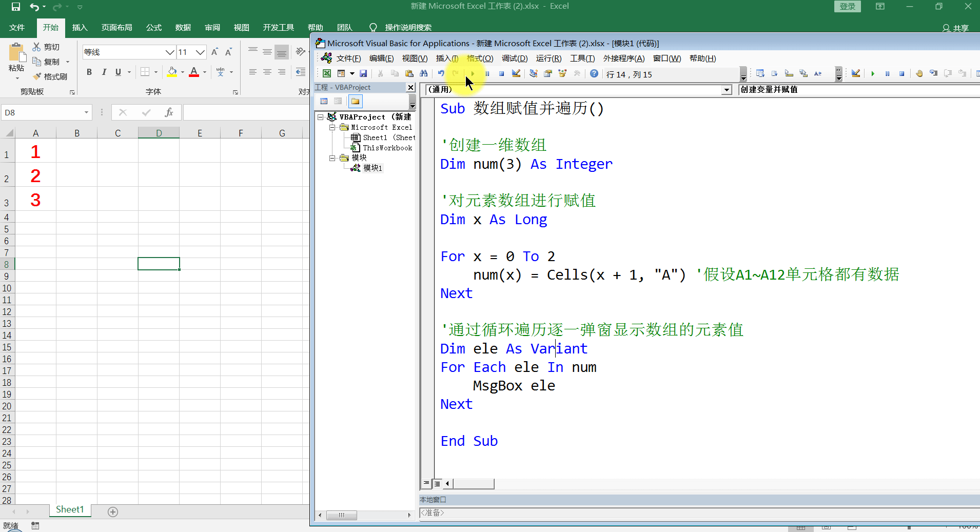Switch to Microsoft Excel view via first toolbar icon
This screenshot has width=980, height=532.
(326, 73)
